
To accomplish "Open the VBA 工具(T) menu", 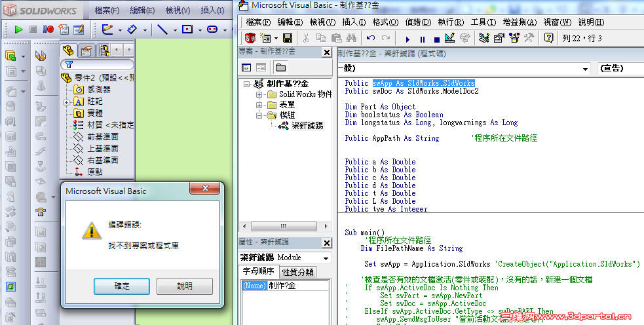I will tap(483, 22).
